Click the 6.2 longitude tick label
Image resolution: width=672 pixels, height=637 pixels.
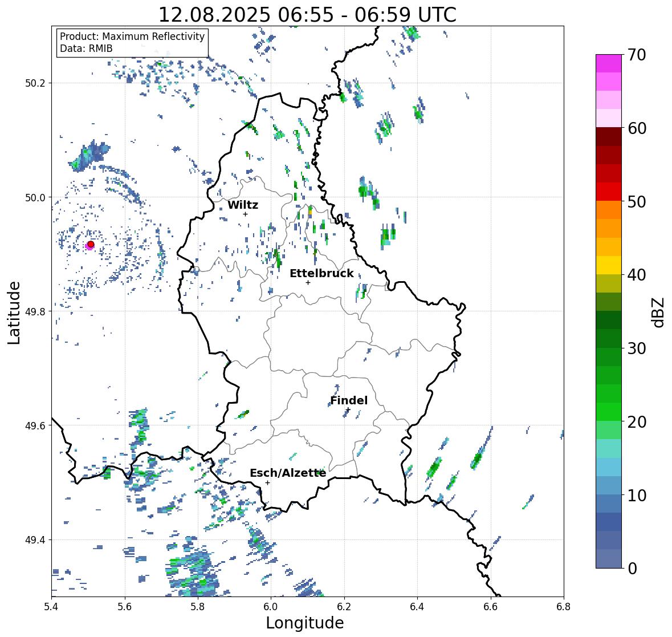coord(344,606)
